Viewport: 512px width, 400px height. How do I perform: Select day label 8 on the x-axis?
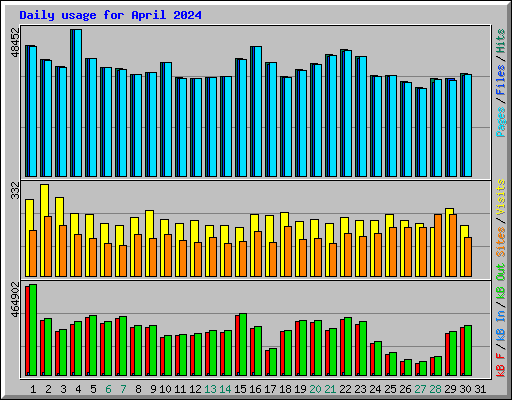click(138, 389)
